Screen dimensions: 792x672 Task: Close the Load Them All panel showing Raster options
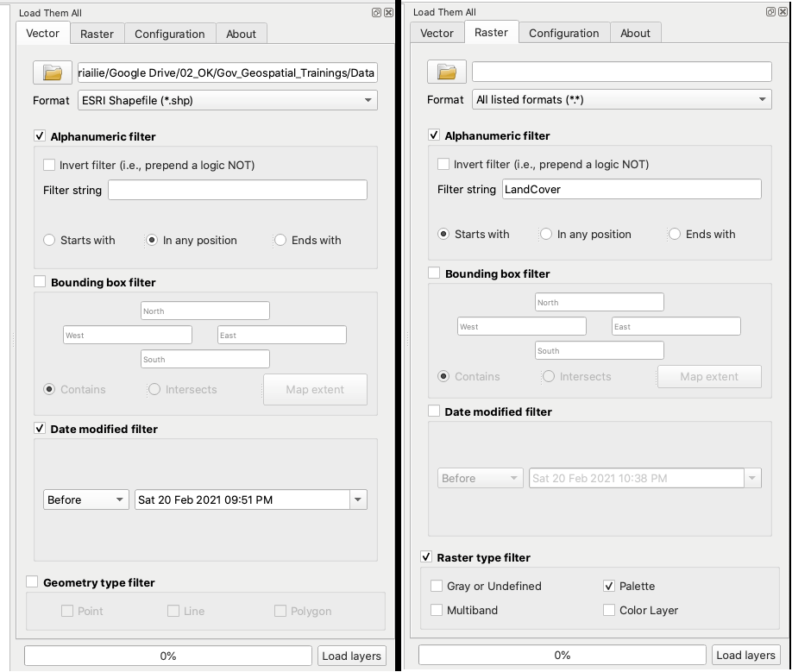pyautogui.click(x=782, y=12)
